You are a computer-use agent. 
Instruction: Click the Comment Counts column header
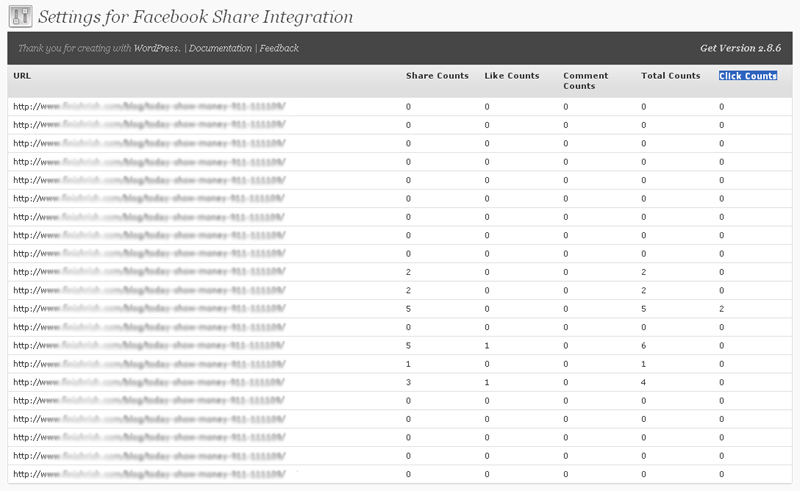[586, 81]
